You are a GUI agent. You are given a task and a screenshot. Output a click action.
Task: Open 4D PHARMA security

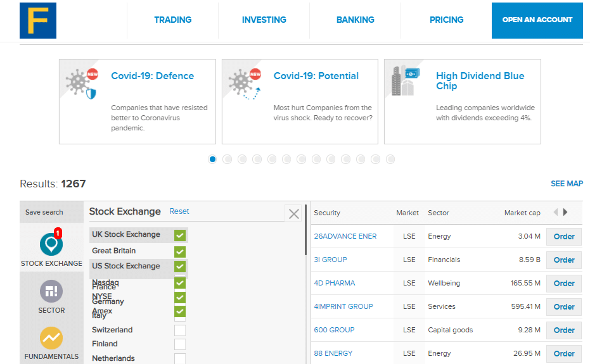coord(335,283)
